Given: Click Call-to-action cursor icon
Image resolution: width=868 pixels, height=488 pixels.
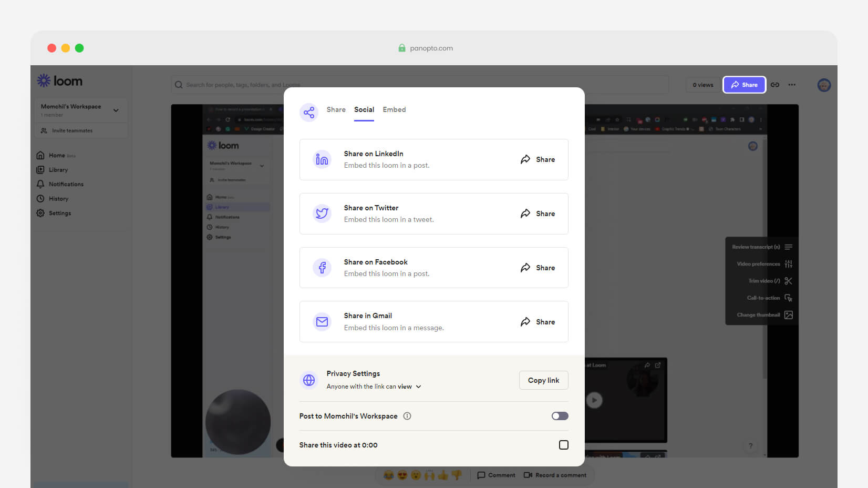Looking at the screenshot, I should (x=788, y=298).
